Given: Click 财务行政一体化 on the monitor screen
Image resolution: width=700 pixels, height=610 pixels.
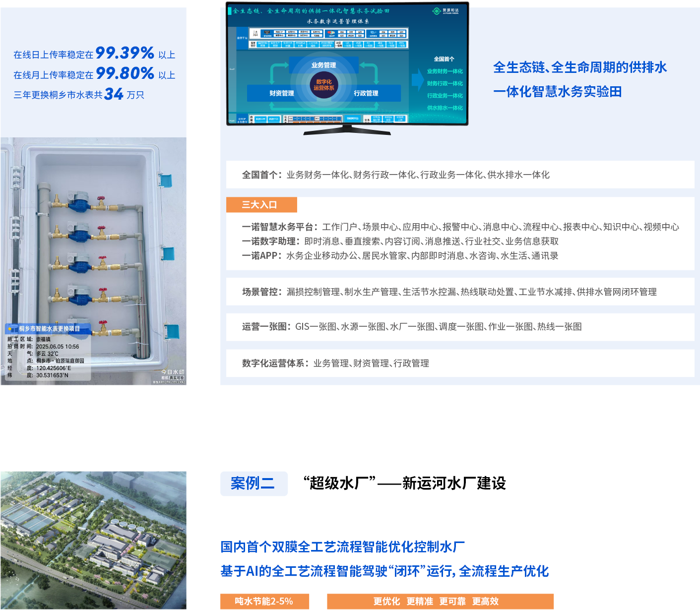Looking at the screenshot, I should point(445,83).
